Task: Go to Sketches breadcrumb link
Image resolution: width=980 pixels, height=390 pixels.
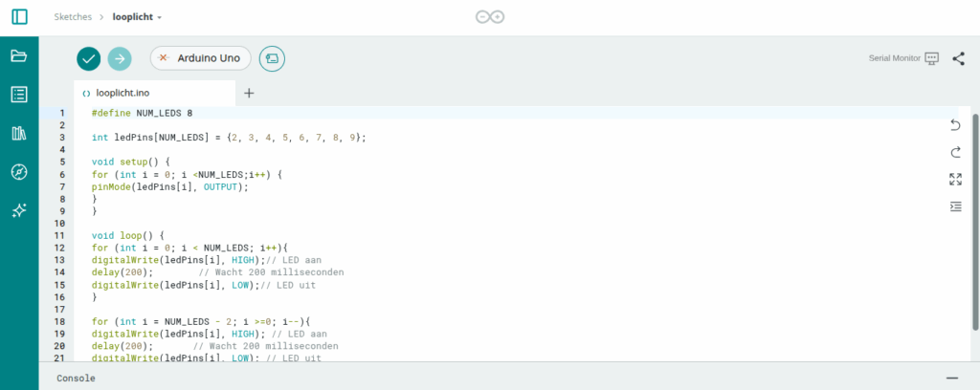Action: [74, 17]
